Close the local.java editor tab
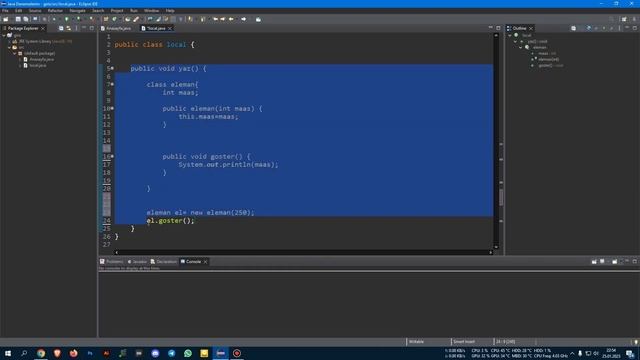 coord(170,28)
